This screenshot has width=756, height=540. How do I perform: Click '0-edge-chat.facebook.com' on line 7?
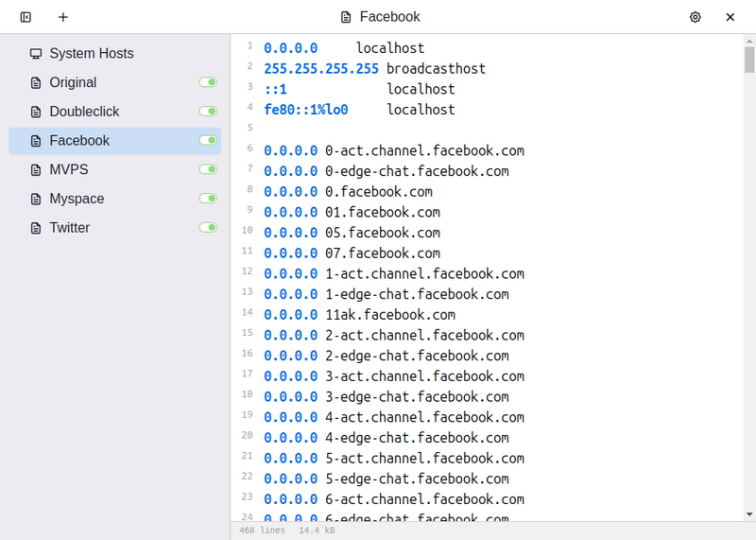pyautogui.click(x=417, y=171)
